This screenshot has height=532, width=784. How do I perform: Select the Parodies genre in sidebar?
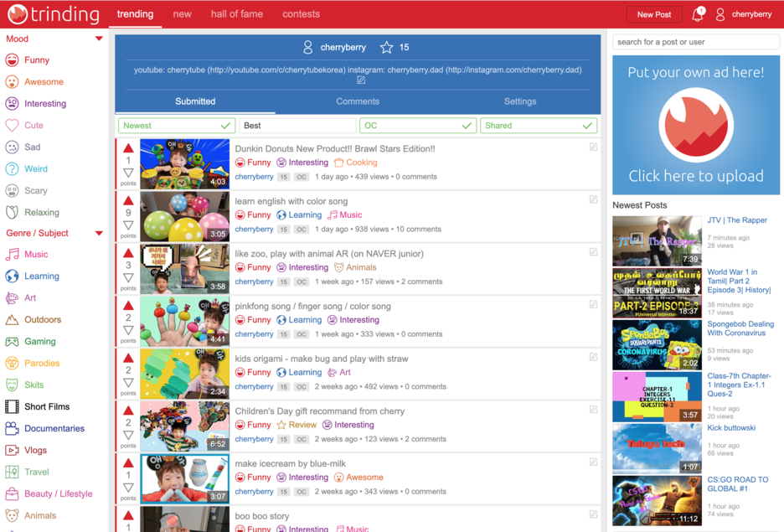coord(42,363)
